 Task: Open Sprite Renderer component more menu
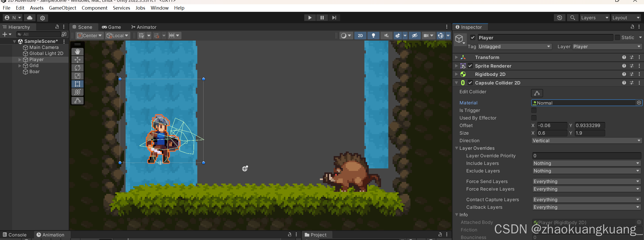[639, 66]
